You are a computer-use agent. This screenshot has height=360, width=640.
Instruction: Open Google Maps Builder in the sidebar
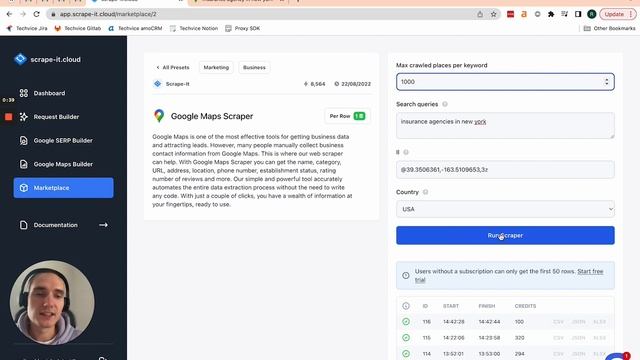click(63, 164)
